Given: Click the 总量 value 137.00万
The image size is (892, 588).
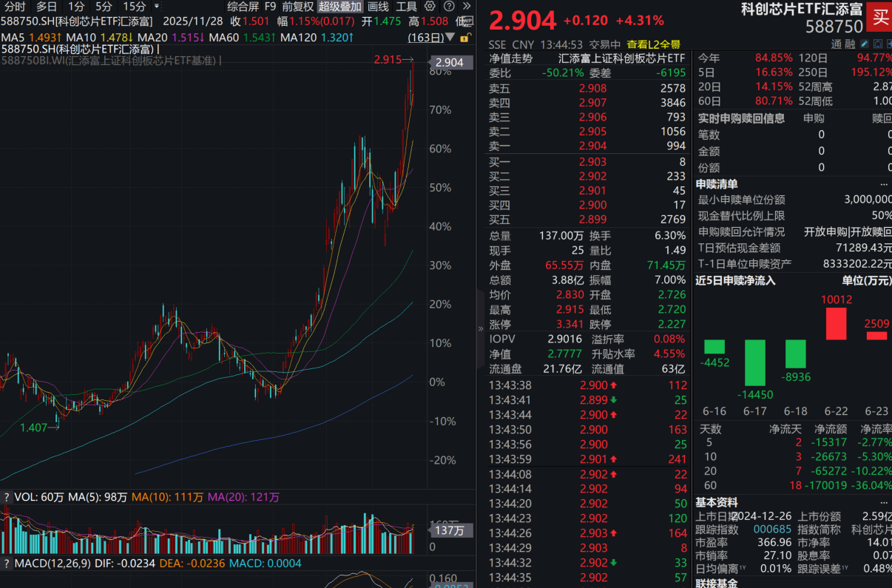Looking at the screenshot, I should tap(561, 235).
